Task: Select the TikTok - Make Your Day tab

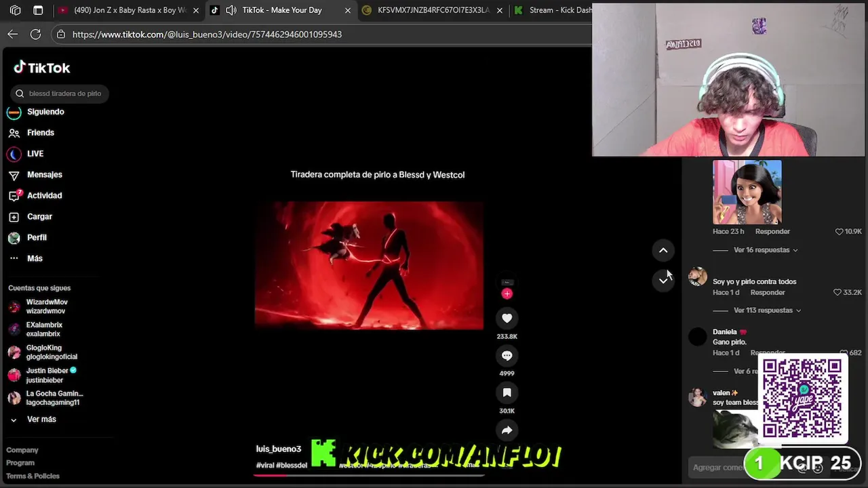Action: click(x=281, y=10)
